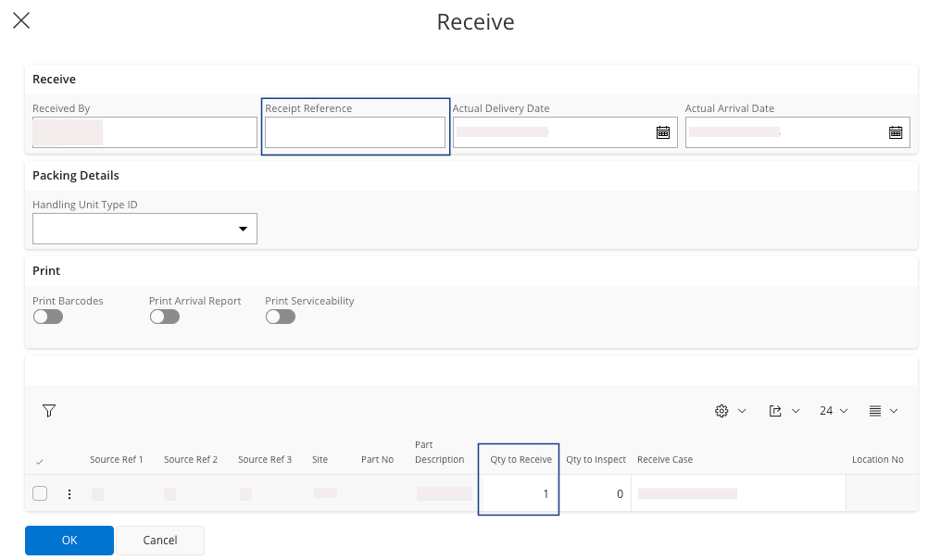The height and width of the screenshot is (560, 928).
Task: Toggle Print Barcodes switch
Action: click(x=48, y=317)
